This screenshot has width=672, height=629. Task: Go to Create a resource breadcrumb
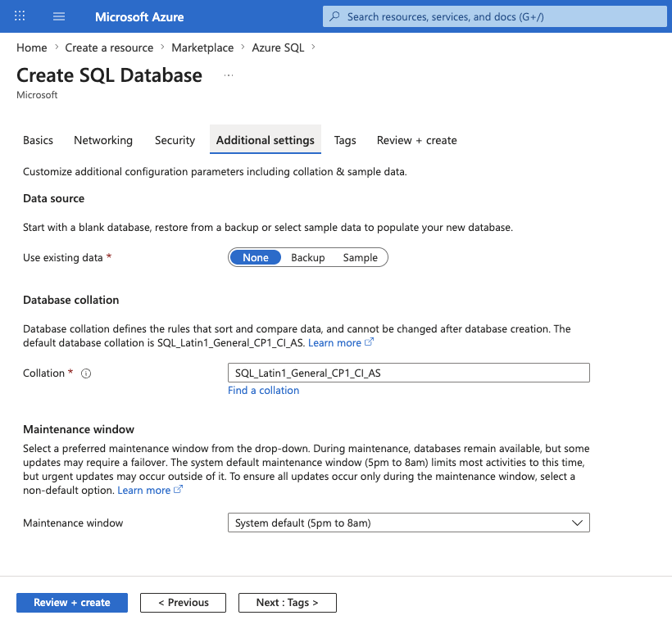109,48
